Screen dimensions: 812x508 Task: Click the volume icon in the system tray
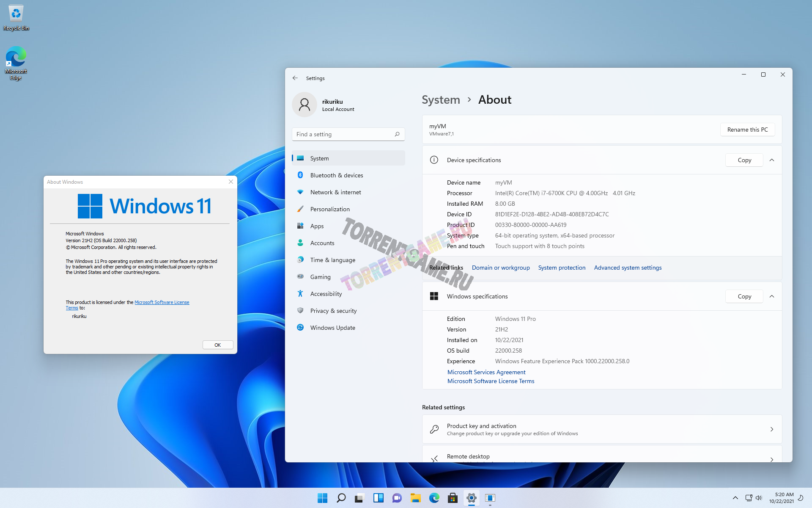[758, 498]
